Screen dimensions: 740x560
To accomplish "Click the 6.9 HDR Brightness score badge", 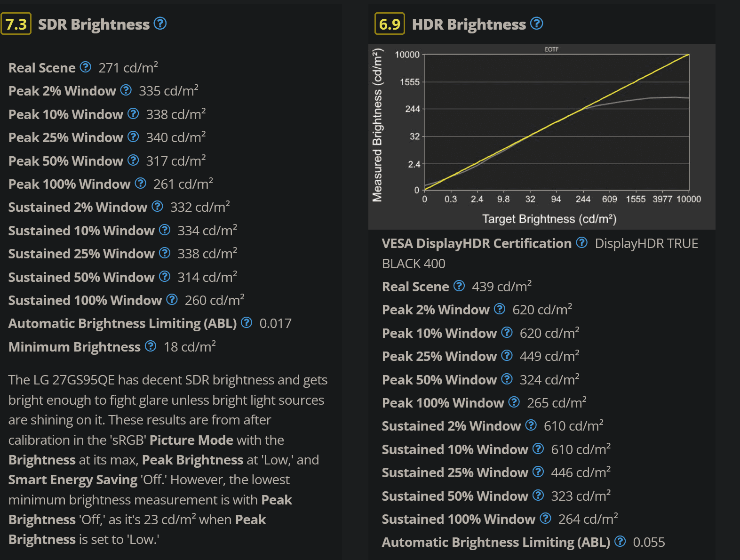I will (390, 24).
